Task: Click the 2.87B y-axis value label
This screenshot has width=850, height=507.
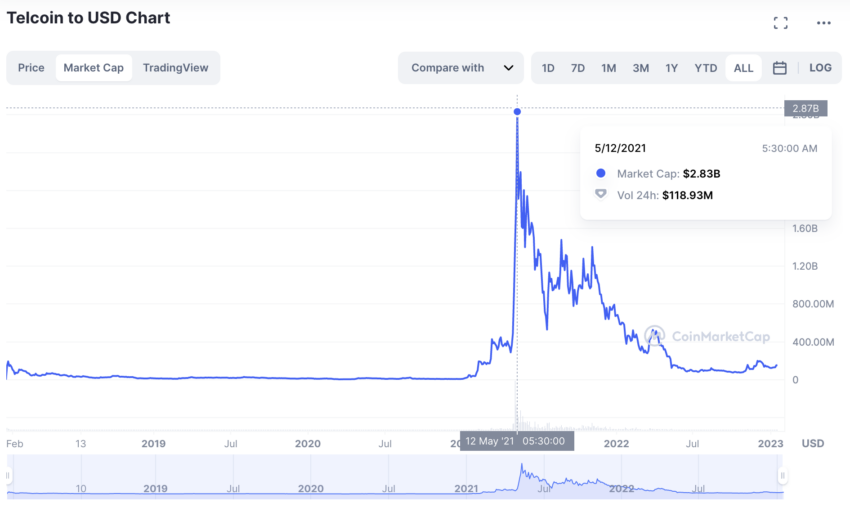Action: (x=806, y=108)
